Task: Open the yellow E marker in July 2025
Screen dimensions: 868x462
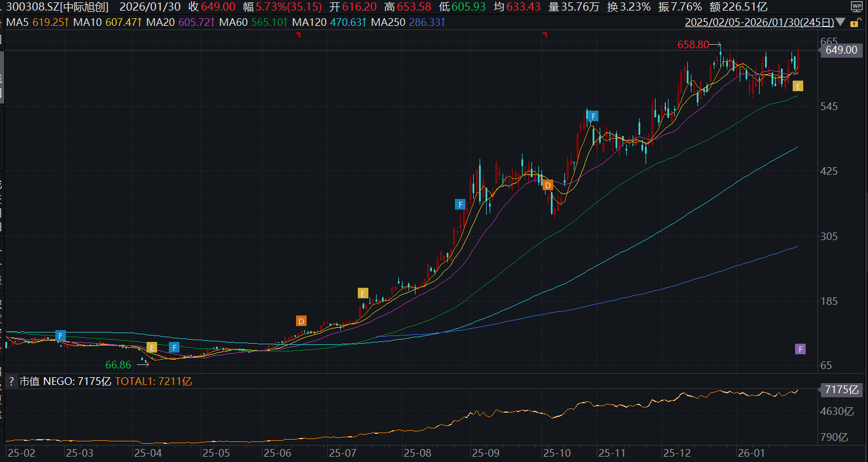Action: tap(363, 293)
